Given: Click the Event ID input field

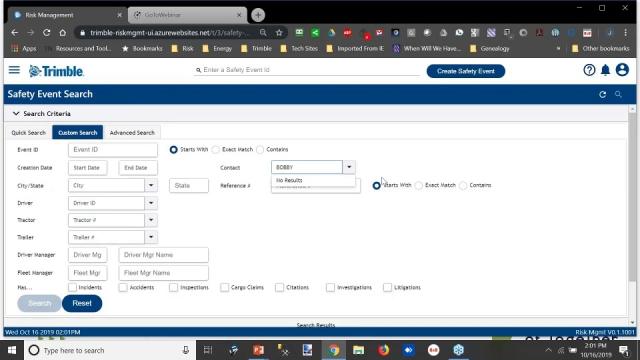Looking at the screenshot, I should (113, 150).
